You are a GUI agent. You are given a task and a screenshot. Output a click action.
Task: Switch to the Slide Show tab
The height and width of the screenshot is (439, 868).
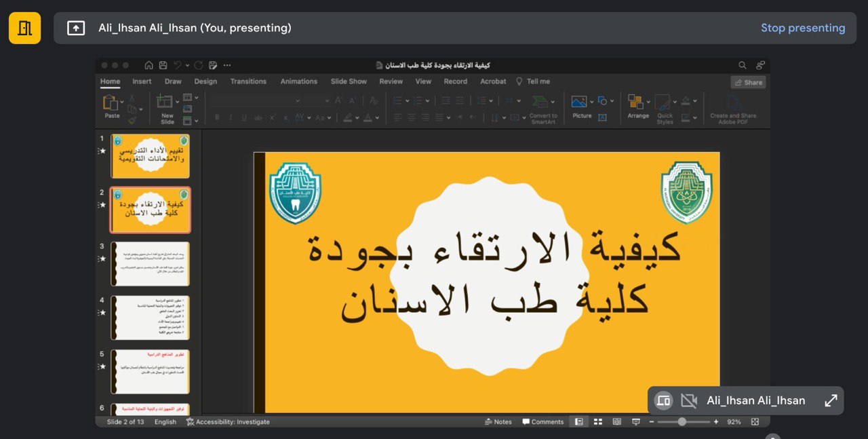349,81
